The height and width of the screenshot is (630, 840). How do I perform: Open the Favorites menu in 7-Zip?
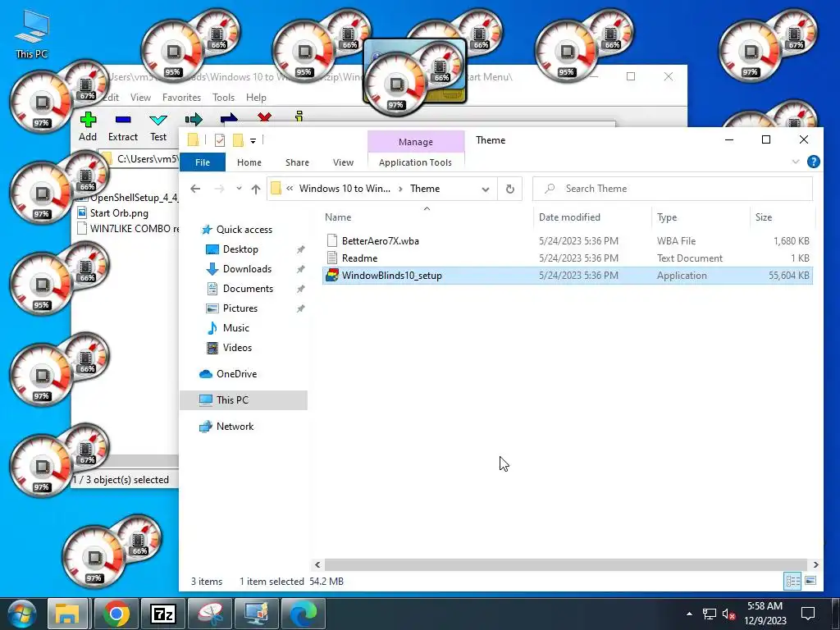[181, 98]
